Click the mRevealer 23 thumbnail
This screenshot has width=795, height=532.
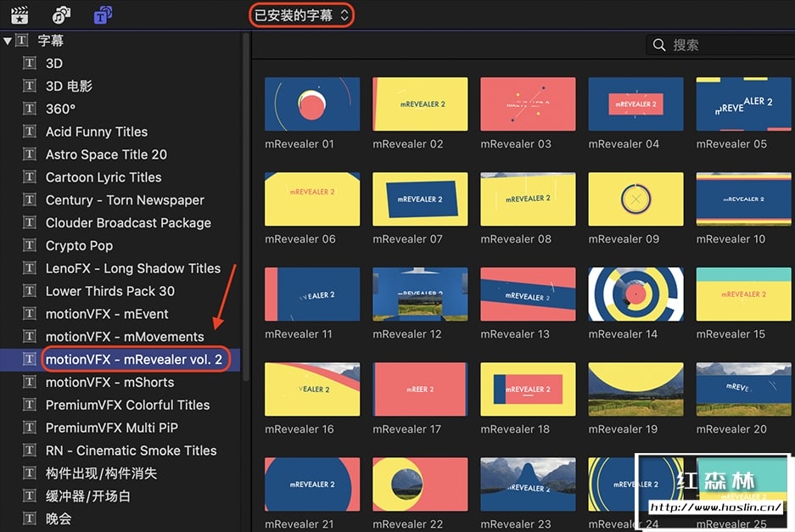click(528, 484)
